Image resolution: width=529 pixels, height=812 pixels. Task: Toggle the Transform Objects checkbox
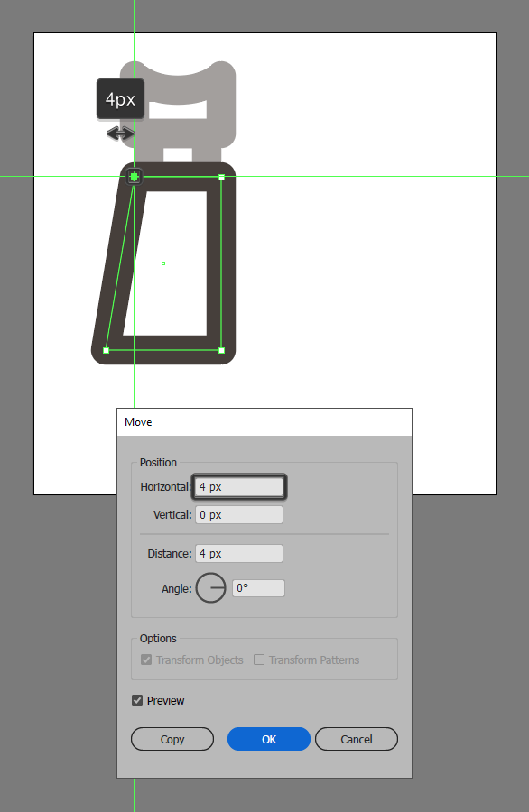click(146, 660)
